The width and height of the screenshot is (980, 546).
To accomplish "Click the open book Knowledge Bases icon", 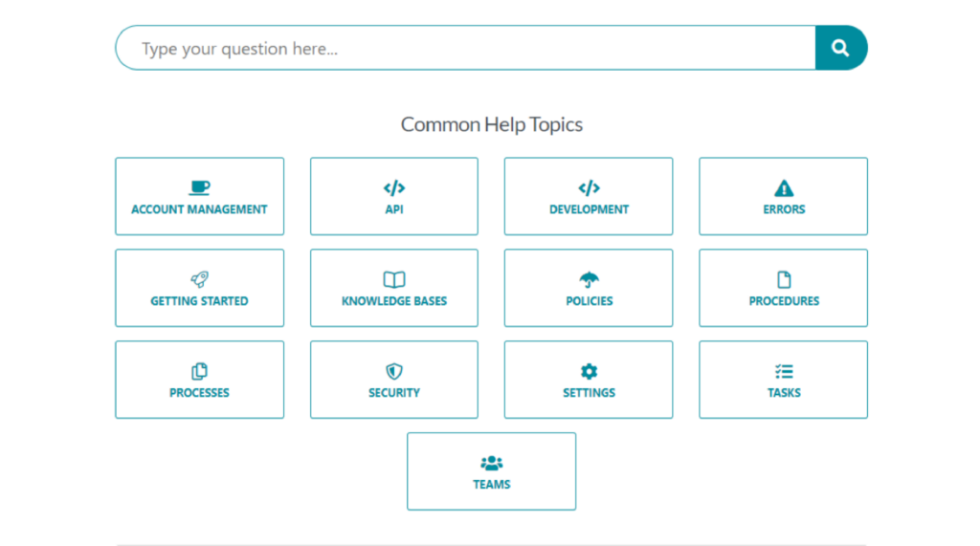I will coord(394,279).
